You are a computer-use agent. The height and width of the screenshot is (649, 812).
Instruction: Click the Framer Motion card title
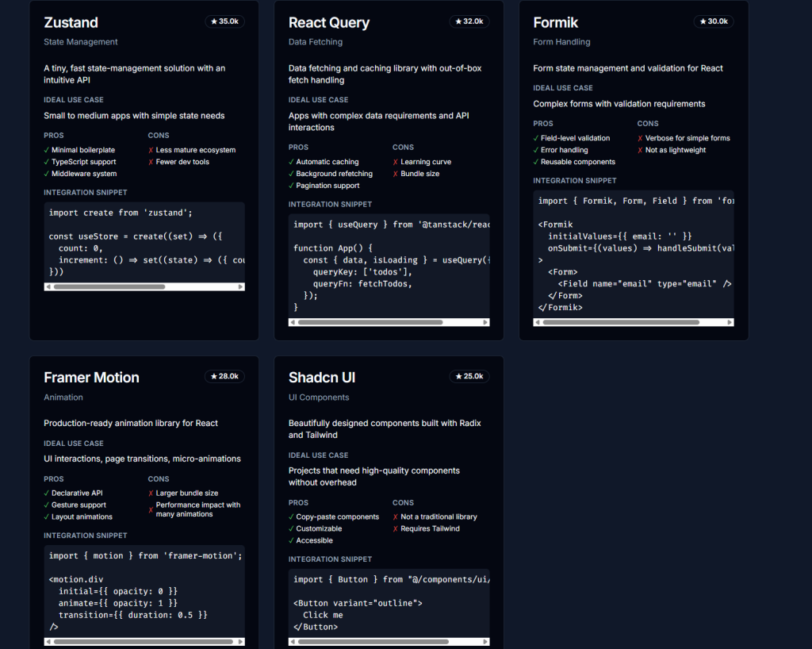92,378
